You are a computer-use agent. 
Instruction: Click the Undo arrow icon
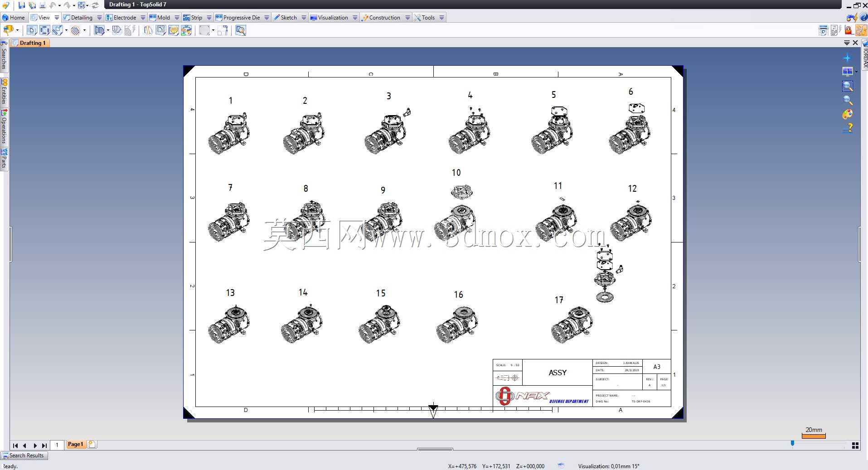(x=53, y=5)
